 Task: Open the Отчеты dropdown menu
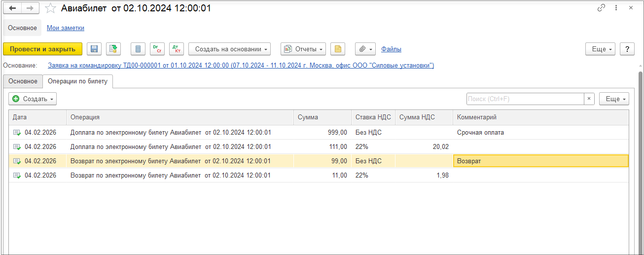click(x=303, y=49)
